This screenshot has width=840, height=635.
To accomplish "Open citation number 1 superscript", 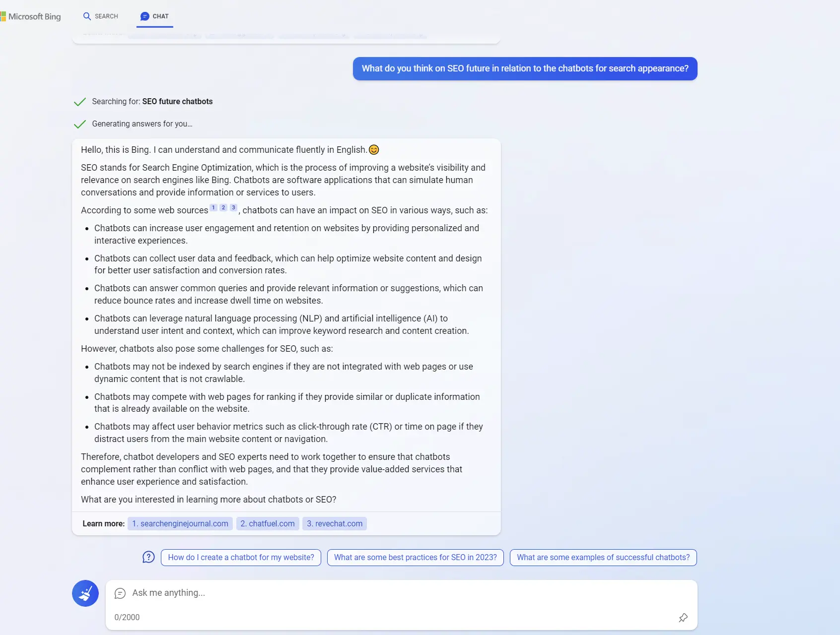I will pos(213,207).
